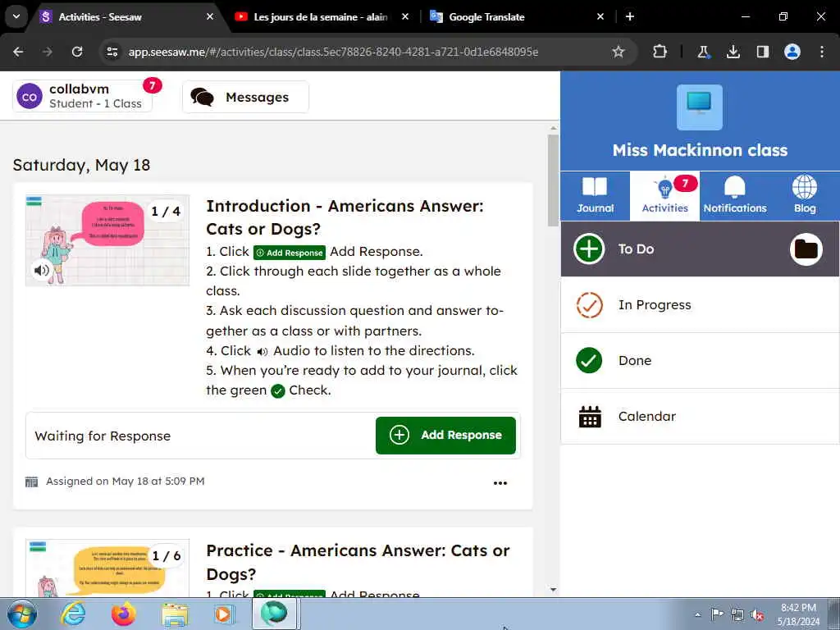
Task: Switch to the Les jours de la semaine tab
Action: (x=321, y=16)
